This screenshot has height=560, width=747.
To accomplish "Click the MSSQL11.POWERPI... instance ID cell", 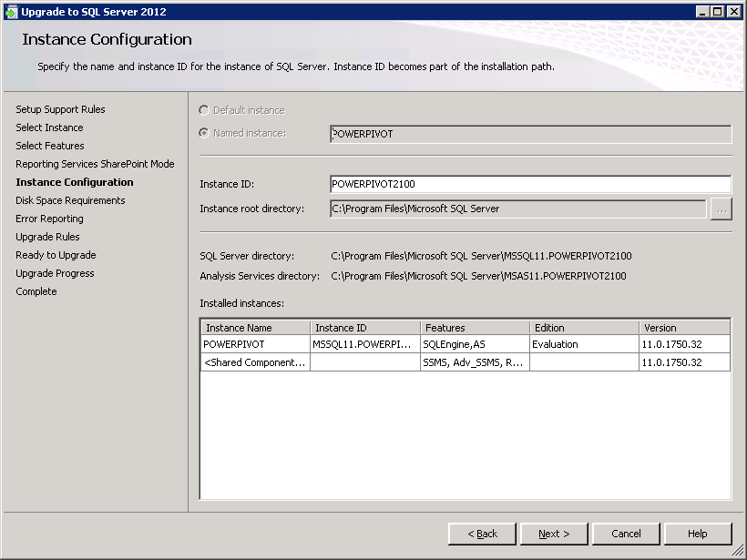I will point(365,344).
